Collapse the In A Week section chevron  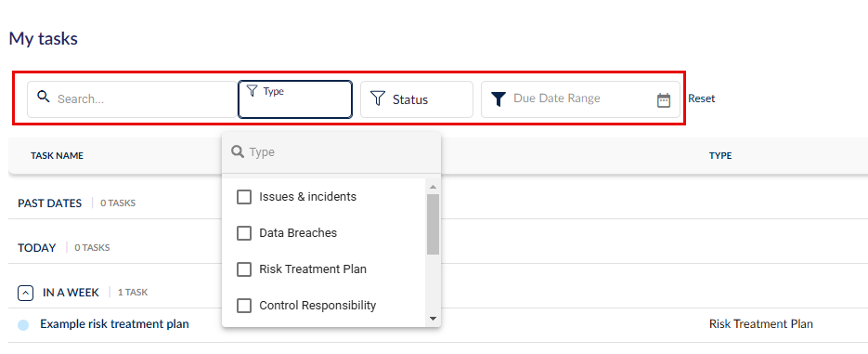click(25, 293)
